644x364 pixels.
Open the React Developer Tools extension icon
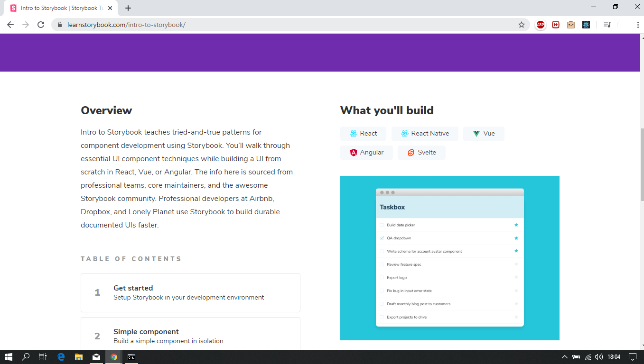point(586,24)
